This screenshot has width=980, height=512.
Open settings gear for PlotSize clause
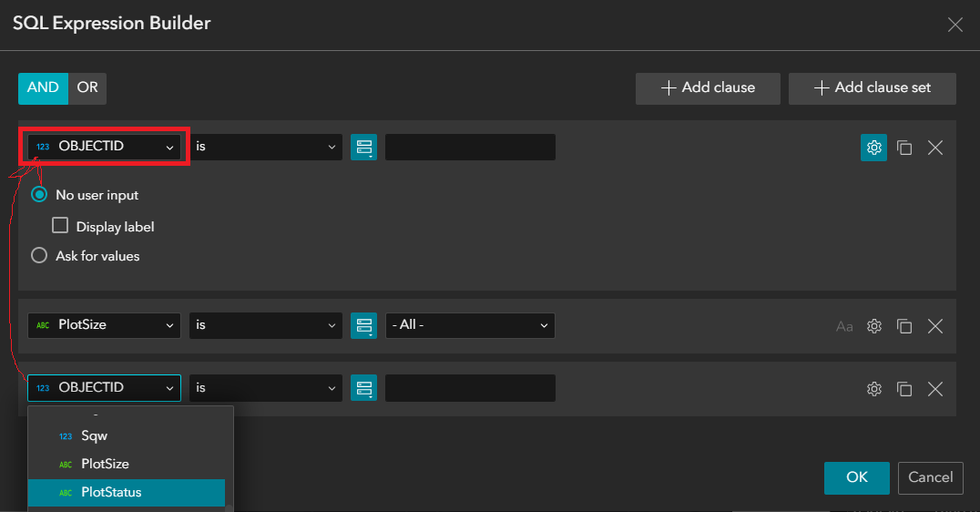[874, 326]
